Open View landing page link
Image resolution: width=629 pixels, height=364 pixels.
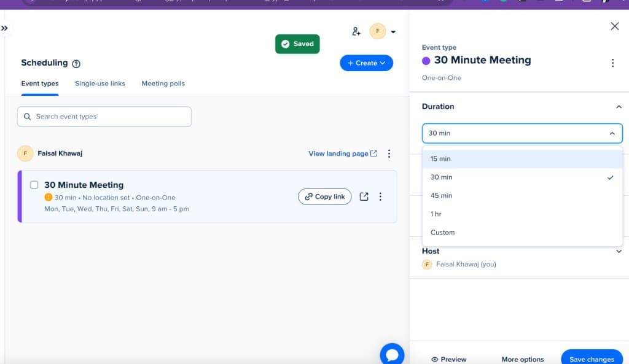(x=343, y=153)
